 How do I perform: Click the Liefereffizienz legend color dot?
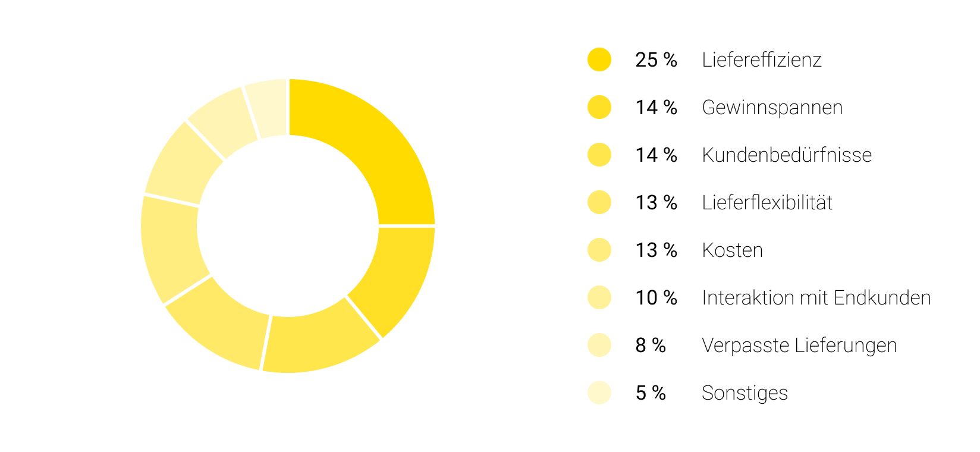point(599,59)
